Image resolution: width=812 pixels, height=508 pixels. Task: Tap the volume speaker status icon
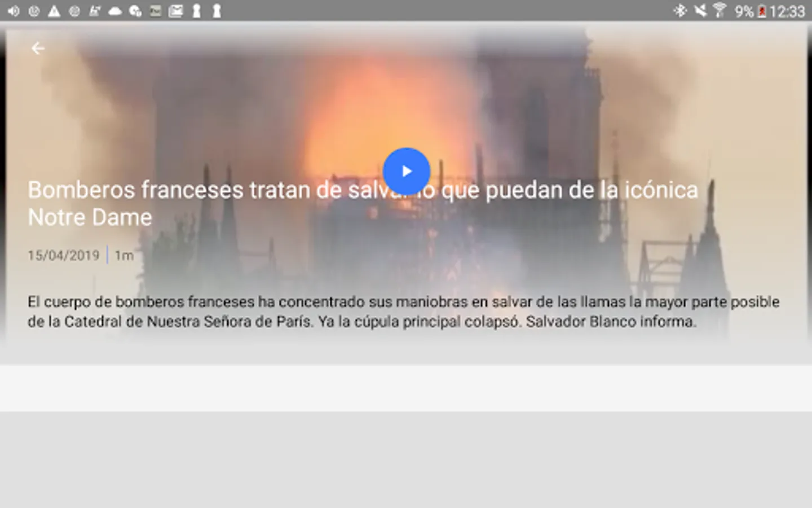click(x=13, y=11)
